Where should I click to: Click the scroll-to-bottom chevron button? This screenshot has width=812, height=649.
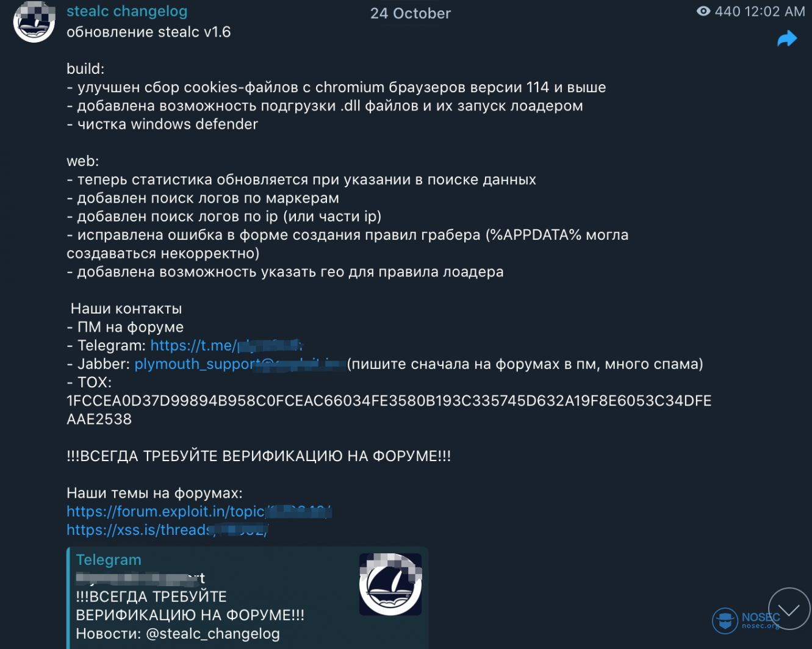click(789, 609)
